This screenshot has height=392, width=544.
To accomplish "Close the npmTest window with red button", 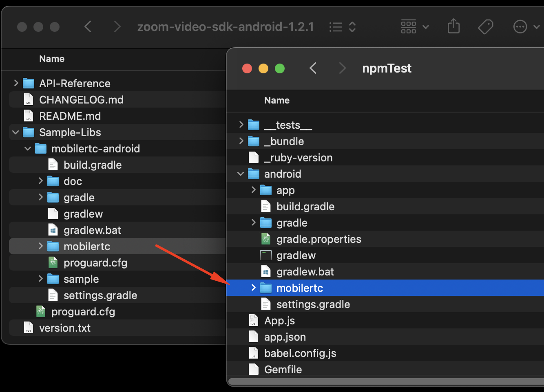I will pos(247,68).
